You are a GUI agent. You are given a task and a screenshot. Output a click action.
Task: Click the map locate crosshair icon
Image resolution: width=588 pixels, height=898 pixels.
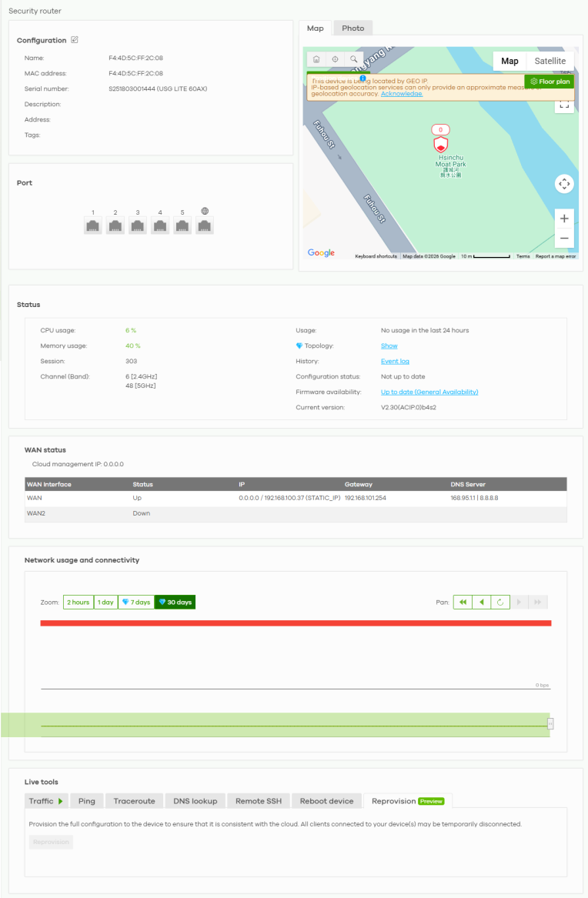[x=335, y=59]
